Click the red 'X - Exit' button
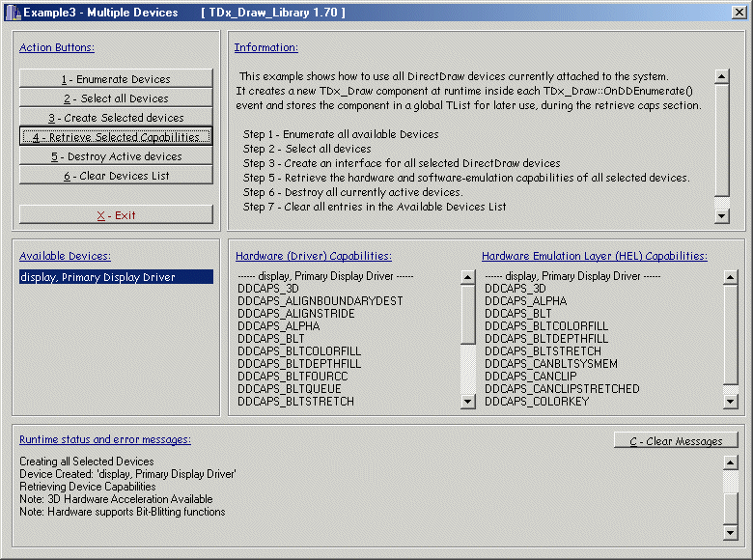The width and height of the screenshot is (753, 560). pos(116,215)
